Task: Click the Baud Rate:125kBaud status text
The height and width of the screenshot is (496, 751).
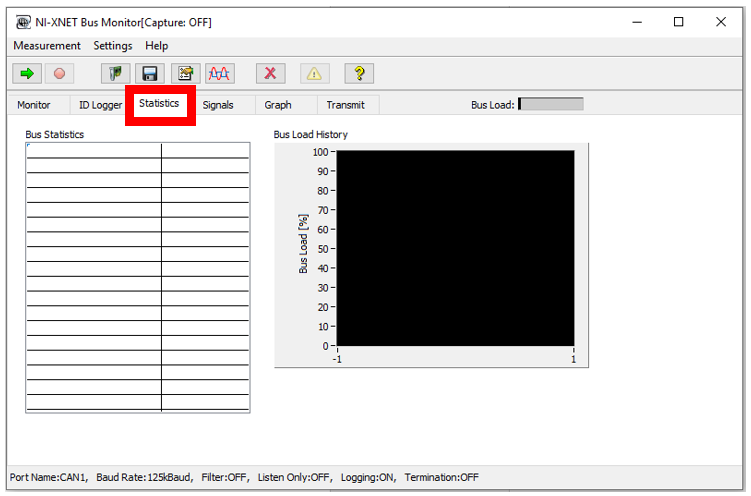Action: coord(144,477)
